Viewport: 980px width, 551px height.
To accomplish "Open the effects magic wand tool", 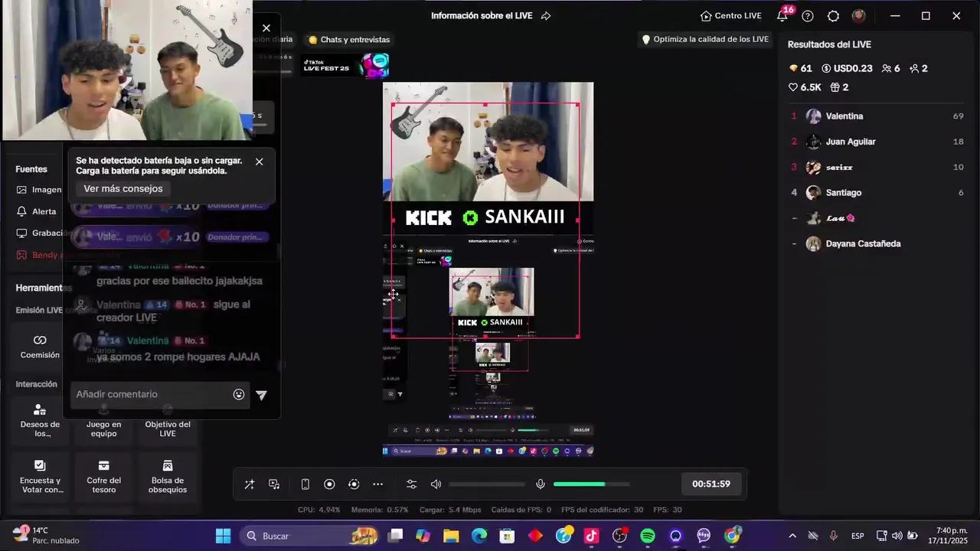I will click(x=250, y=484).
